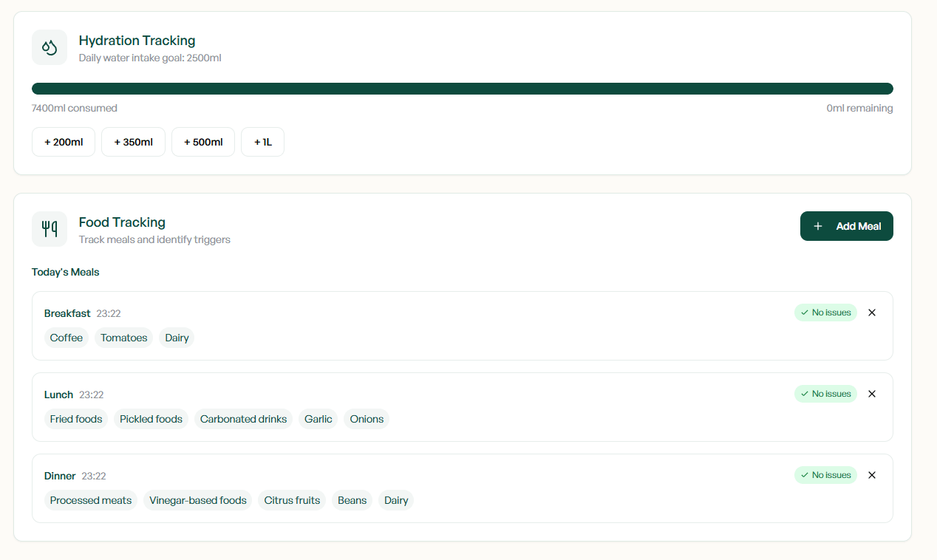Image resolution: width=937 pixels, height=560 pixels.
Task: Click the Breakfast meal title
Action: [x=67, y=313]
